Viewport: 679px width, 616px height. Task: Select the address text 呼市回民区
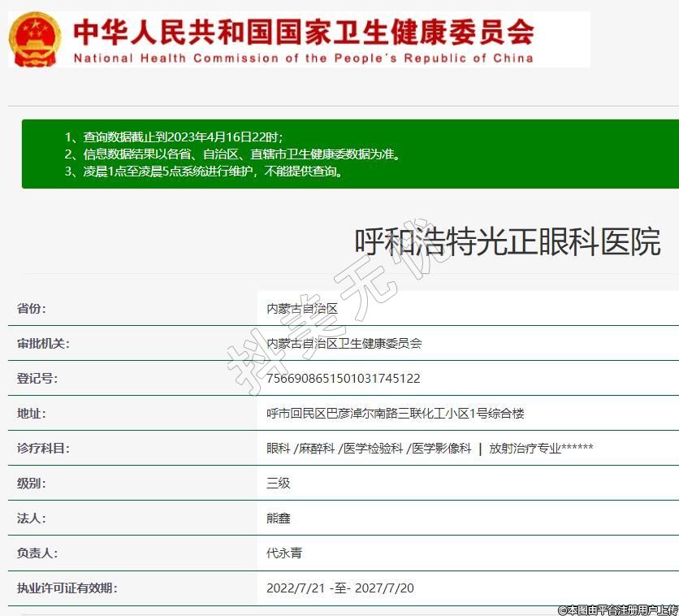pyautogui.click(x=395, y=414)
